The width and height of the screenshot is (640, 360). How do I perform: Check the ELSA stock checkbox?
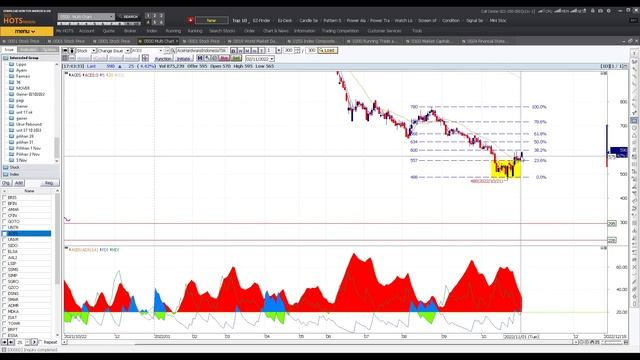point(4,251)
